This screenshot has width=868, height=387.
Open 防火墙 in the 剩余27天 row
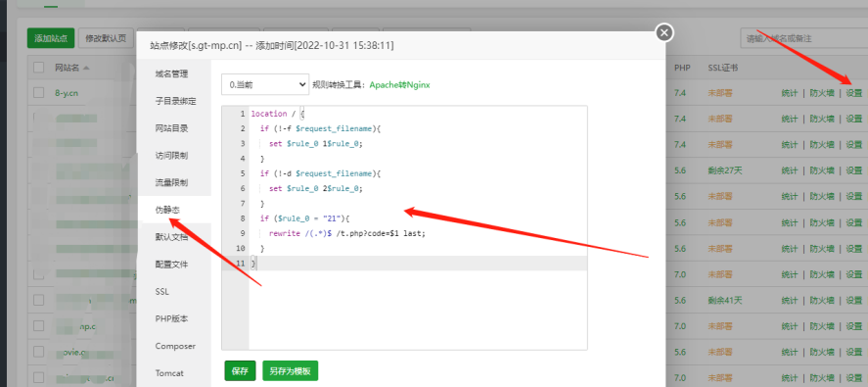(x=822, y=170)
